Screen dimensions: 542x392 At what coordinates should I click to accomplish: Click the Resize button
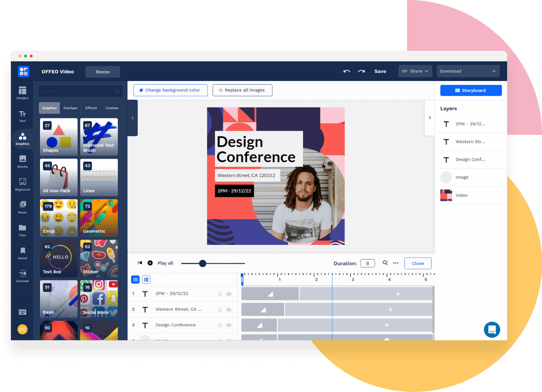point(103,72)
